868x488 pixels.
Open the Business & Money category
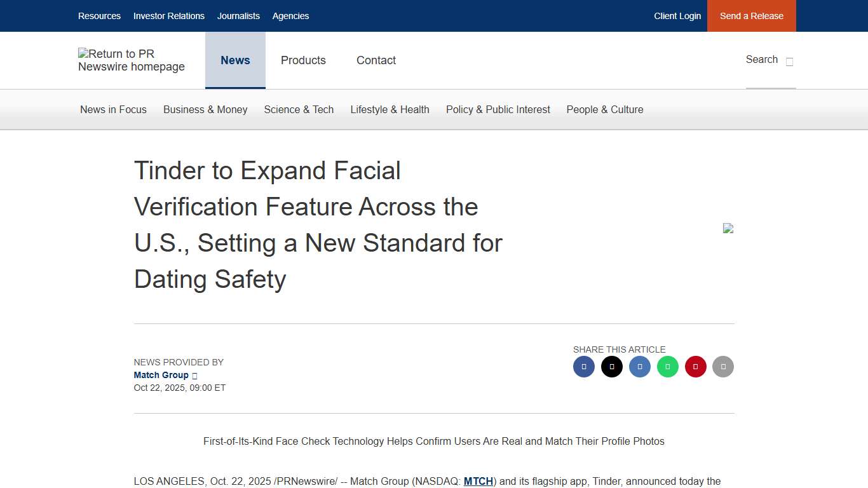(x=205, y=109)
